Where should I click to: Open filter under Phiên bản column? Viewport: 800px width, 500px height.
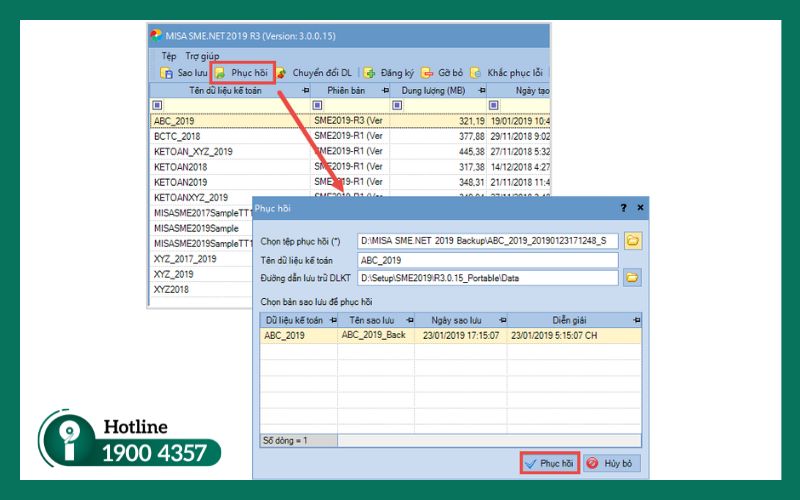[317, 105]
